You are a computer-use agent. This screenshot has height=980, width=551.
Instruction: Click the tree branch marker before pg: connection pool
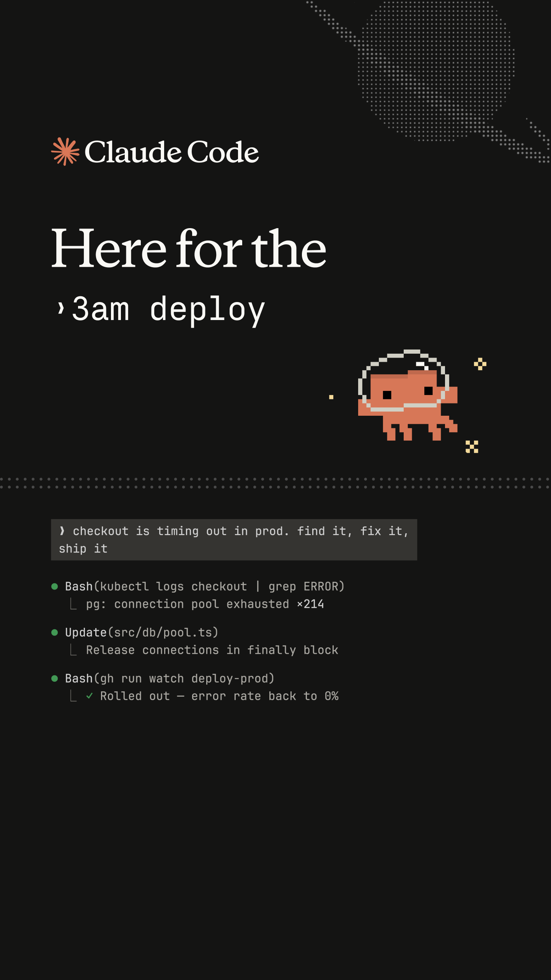point(73,604)
